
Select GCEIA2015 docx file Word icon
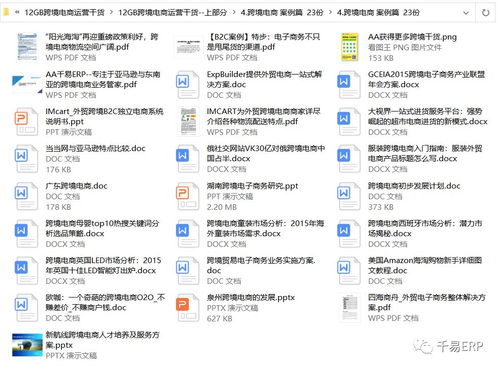[349, 84]
